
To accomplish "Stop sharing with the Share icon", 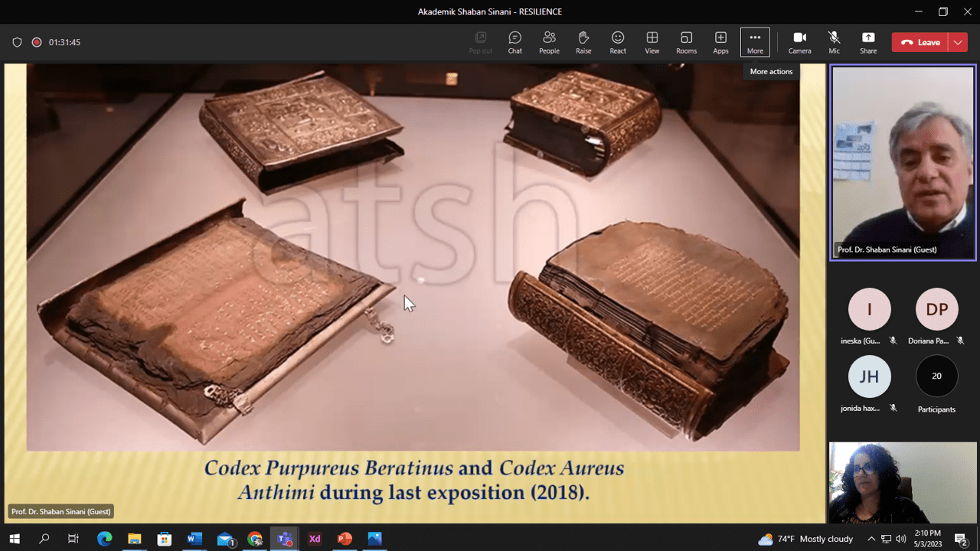I will click(868, 42).
